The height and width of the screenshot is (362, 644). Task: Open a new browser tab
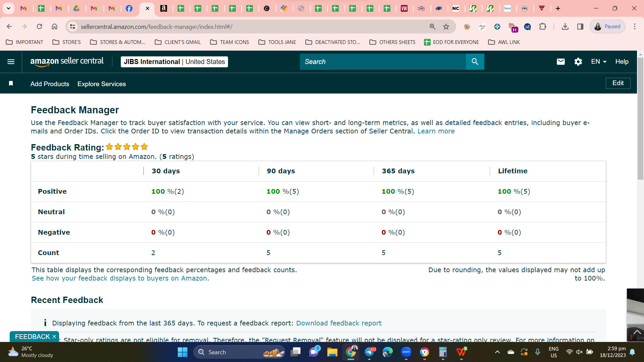tap(558, 8)
